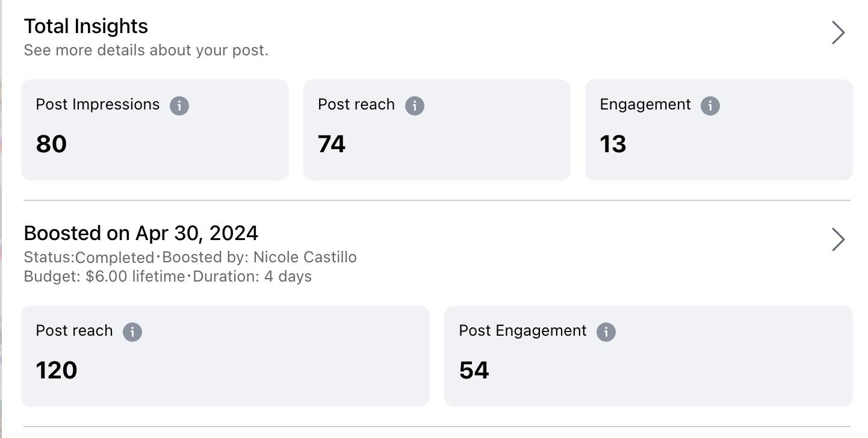This screenshot has height=438, width=868.
Task: Click the Post reach value 74
Action: (x=332, y=144)
